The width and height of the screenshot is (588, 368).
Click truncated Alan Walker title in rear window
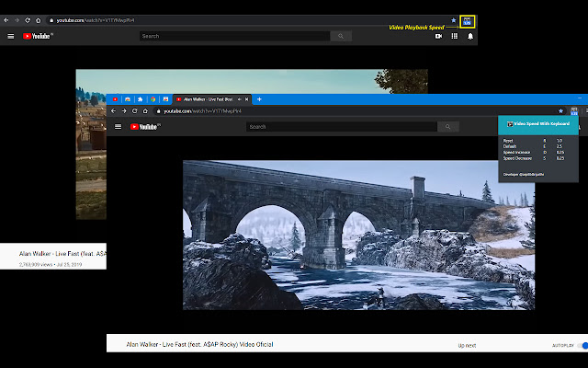point(62,254)
